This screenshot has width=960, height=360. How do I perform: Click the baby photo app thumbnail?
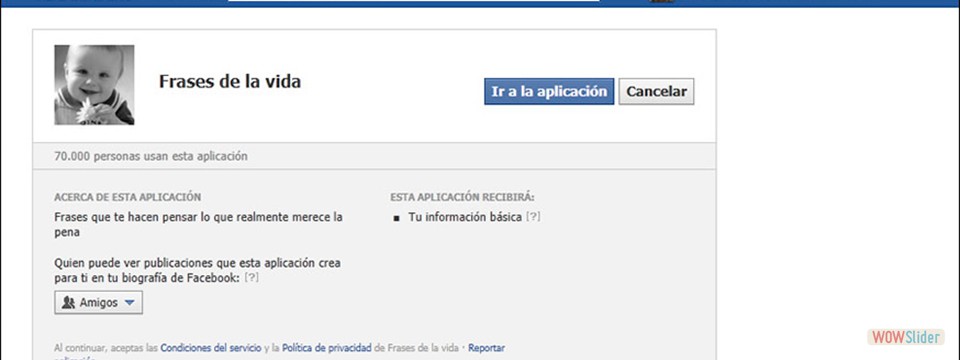[x=94, y=84]
